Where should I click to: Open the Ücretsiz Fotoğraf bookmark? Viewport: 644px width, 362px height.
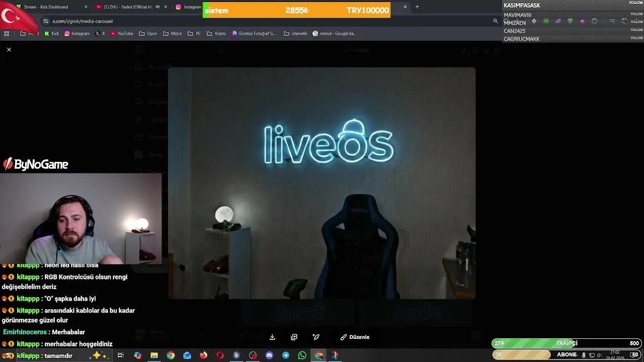point(254,34)
